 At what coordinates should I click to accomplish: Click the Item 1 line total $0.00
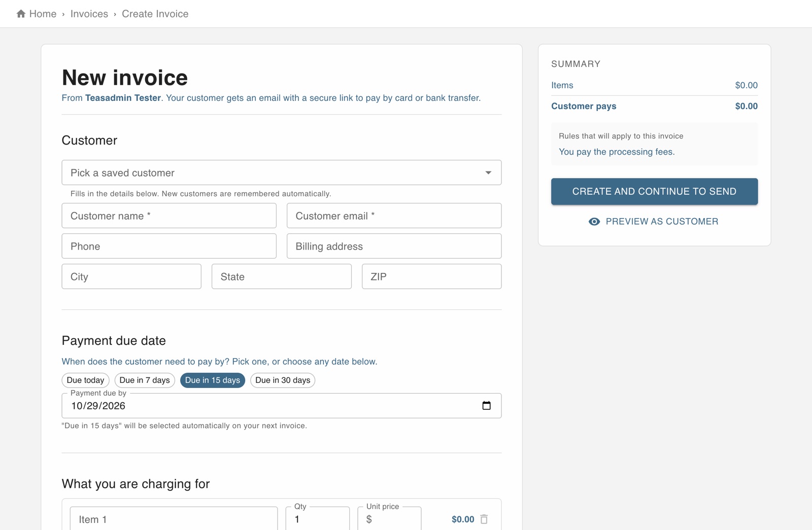tap(463, 519)
